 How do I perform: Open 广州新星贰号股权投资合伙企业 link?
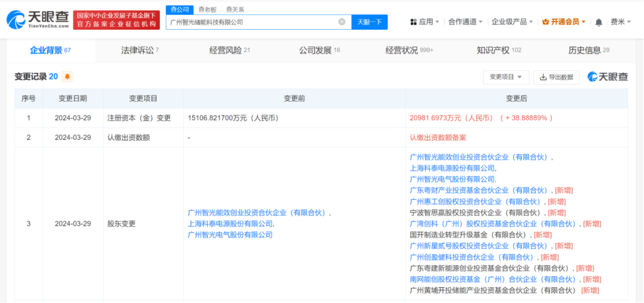pyautogui.click(x=478, y=246)
